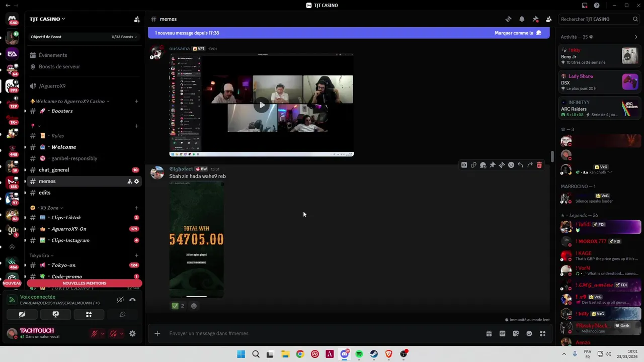Open the /AguerroX9 voice channel
The image size is (644, 362).
coord(84,86)
